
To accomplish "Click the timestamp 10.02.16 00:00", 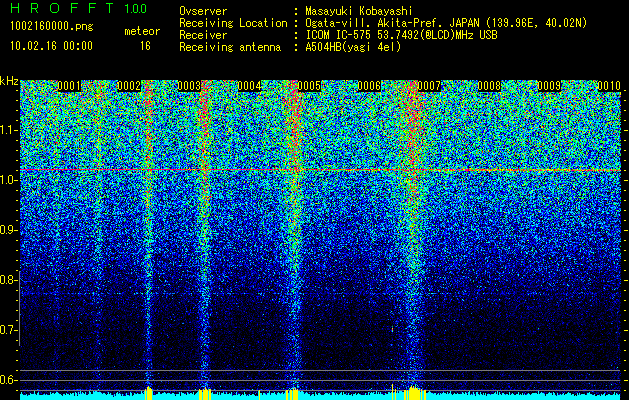I will pos(51,45).
